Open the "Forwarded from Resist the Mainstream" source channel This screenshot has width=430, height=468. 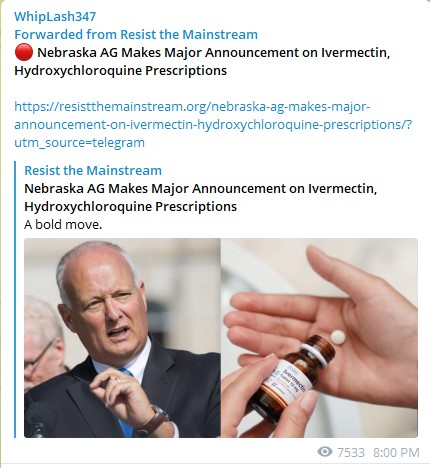136,34
